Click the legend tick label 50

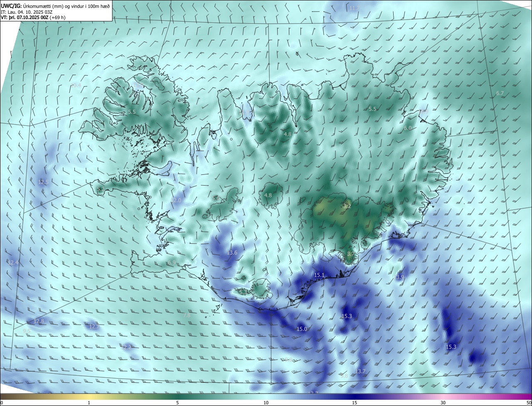click(x=529, y=403)
